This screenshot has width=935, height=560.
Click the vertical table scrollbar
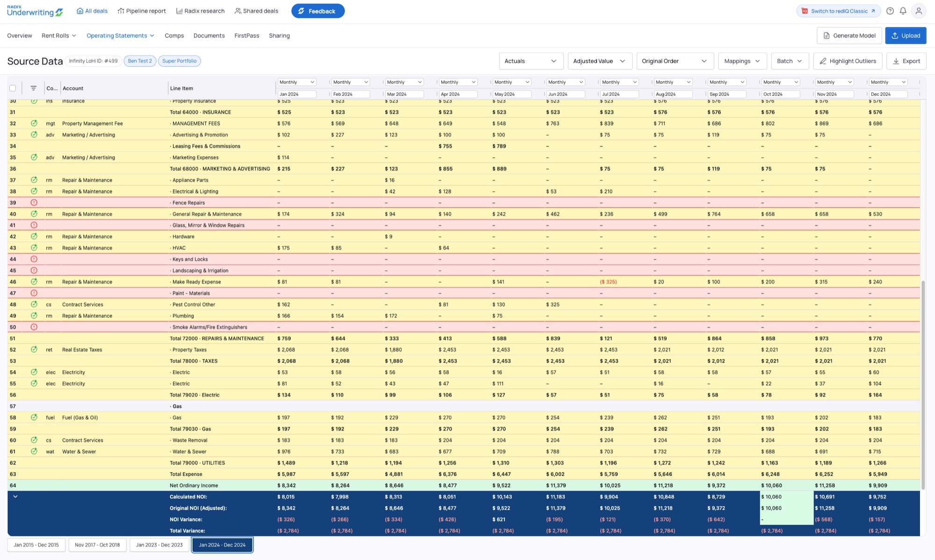[x=923, y=385]
